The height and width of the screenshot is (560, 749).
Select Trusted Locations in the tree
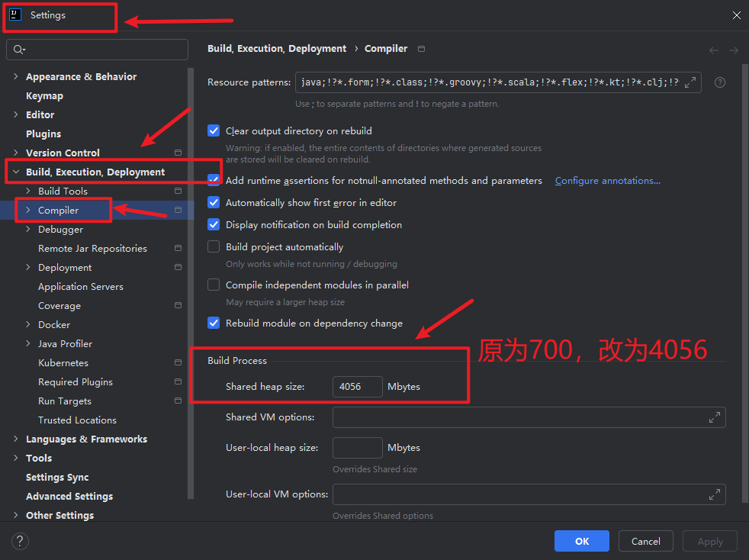(x=77, y=420)
